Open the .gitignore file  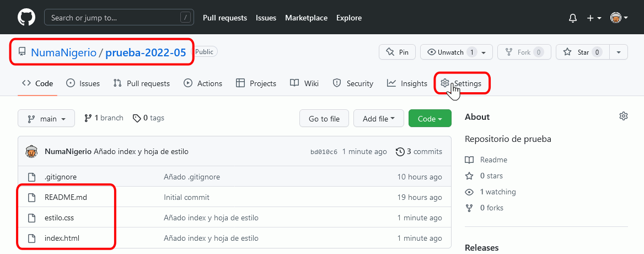point(61,177)
